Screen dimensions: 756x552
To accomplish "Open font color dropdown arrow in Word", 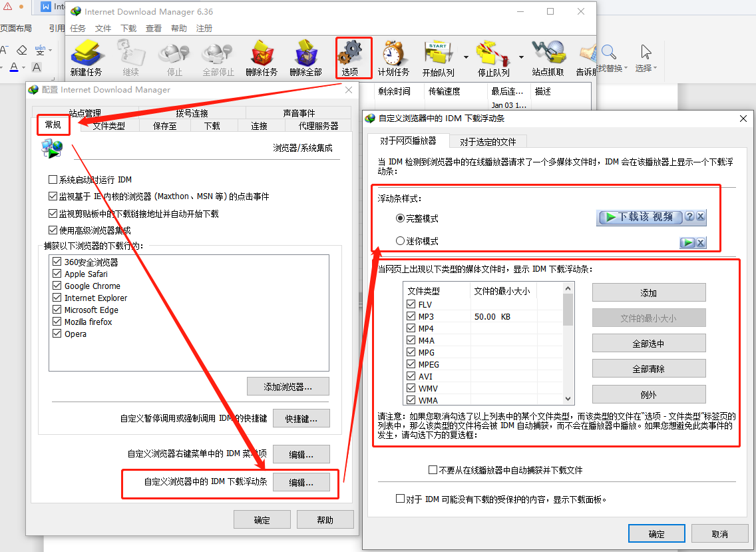I will tap(24, 67).
